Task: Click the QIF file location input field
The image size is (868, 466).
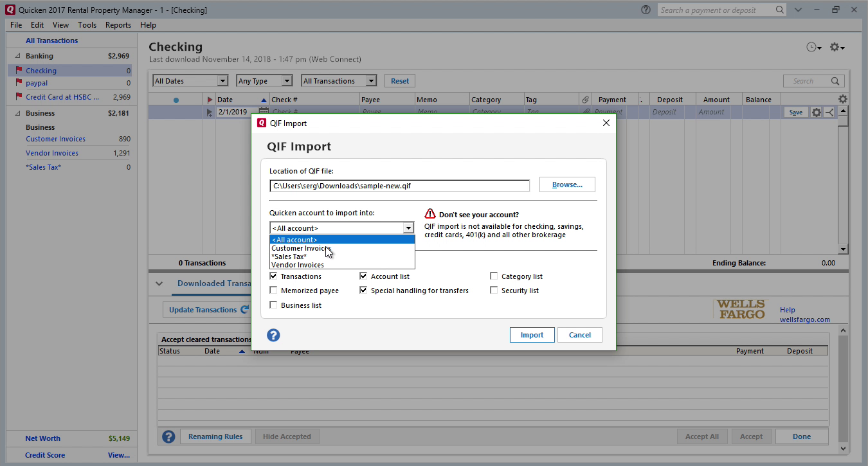Action: tap(399, 186)
